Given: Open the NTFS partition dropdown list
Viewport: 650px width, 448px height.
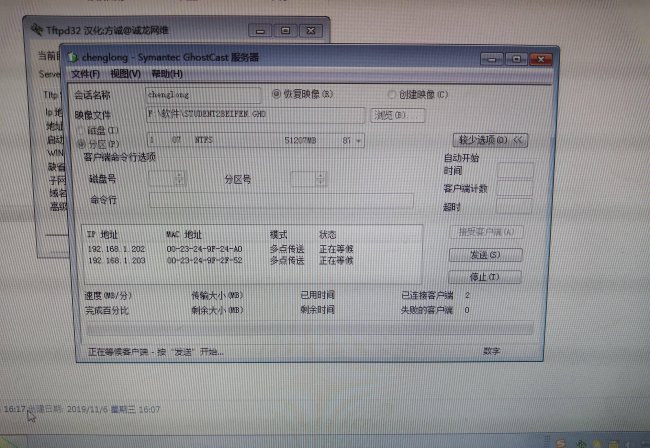Looking at the screenshot, I should click(358, 140).
